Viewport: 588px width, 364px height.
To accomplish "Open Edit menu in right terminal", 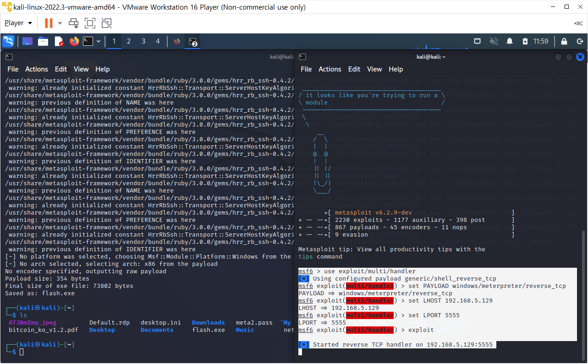I will coord(354,69).
